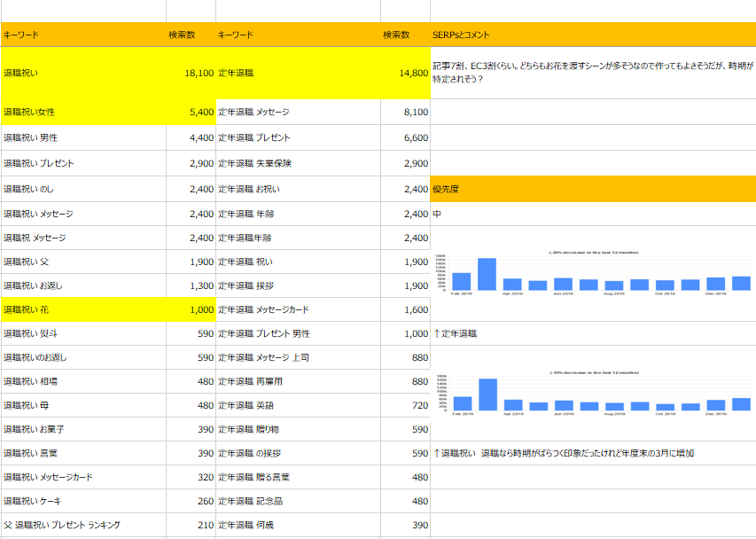Image resolution: width=756 pixels, height=539 pixels.
Task: Click the "定年退職 失業保険" keyword cell
Action: (x=298, y=164)
